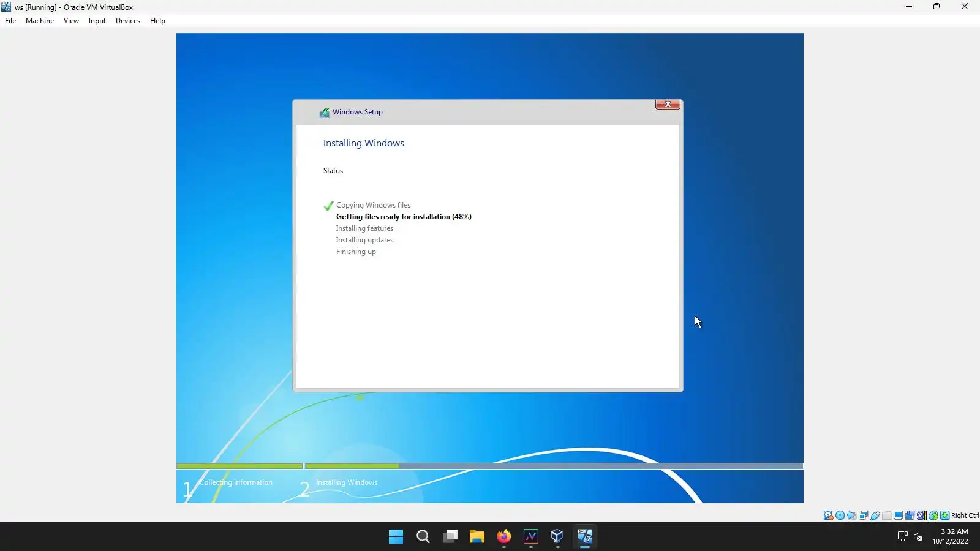This screenshot has width=980, height=551.
Task: Click the 'Status' label
Action: tap(333, 171)
